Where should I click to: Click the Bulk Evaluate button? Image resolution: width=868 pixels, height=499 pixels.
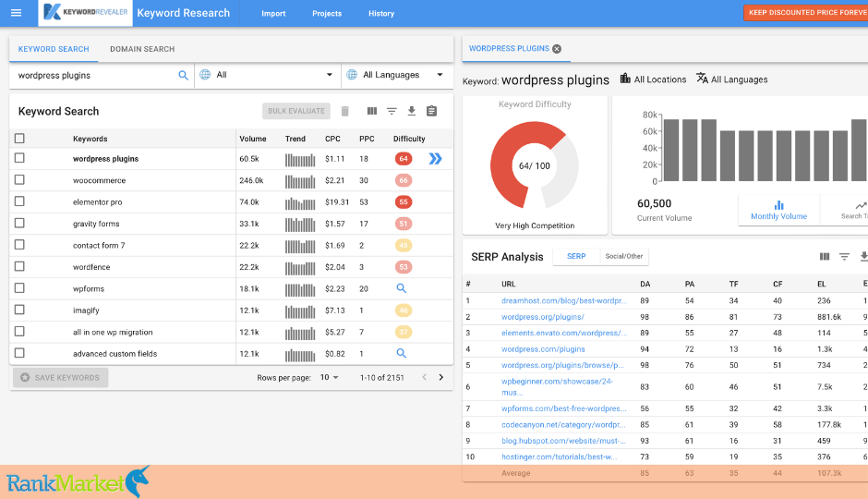pyautogui.click(x=296, y=111)
